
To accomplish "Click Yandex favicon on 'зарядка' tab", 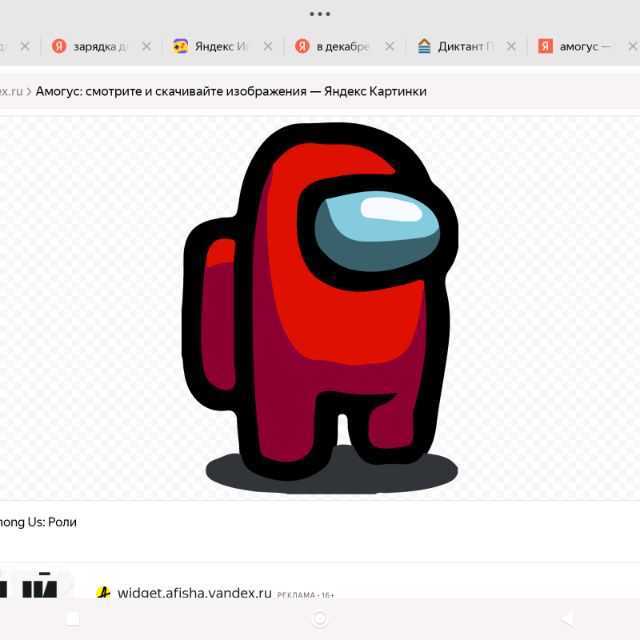I will point(59,46).
